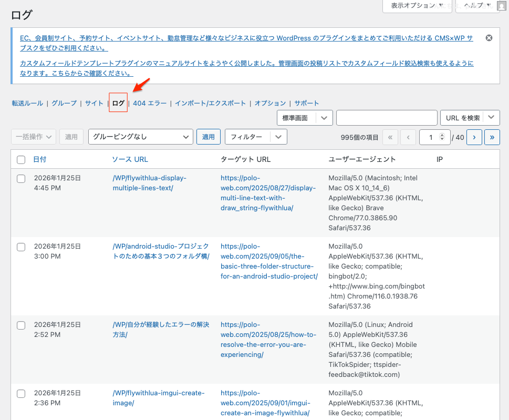The image size is (509, 420).
Task: Open the グルーピングなし grouping dropdown
Action: pos(140,137)
